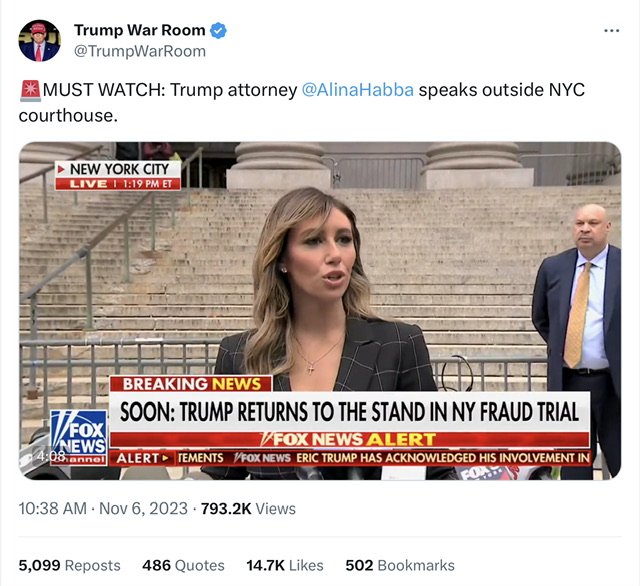Click the Trump War Room profile avatar
This screenshot has height=586, width=640.
pos(39,40)
